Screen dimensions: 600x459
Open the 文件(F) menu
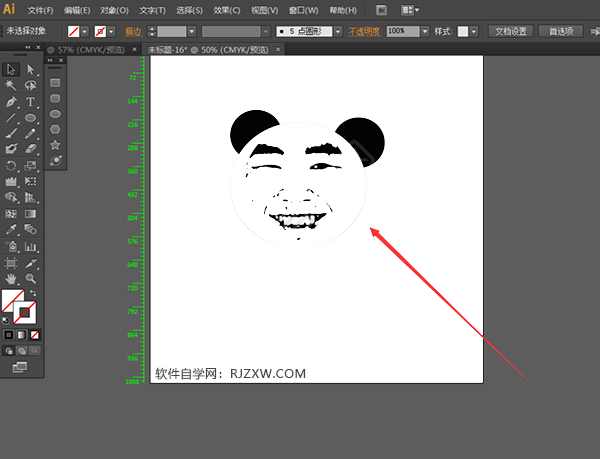(40, 10)
